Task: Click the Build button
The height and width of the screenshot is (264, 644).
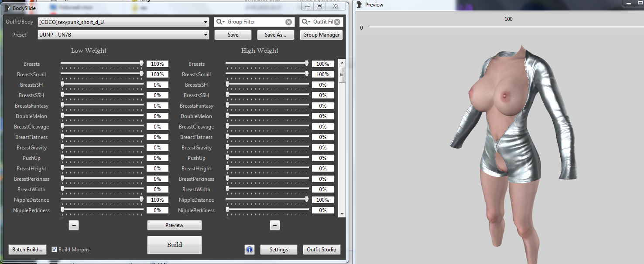Action: (175, 245)
